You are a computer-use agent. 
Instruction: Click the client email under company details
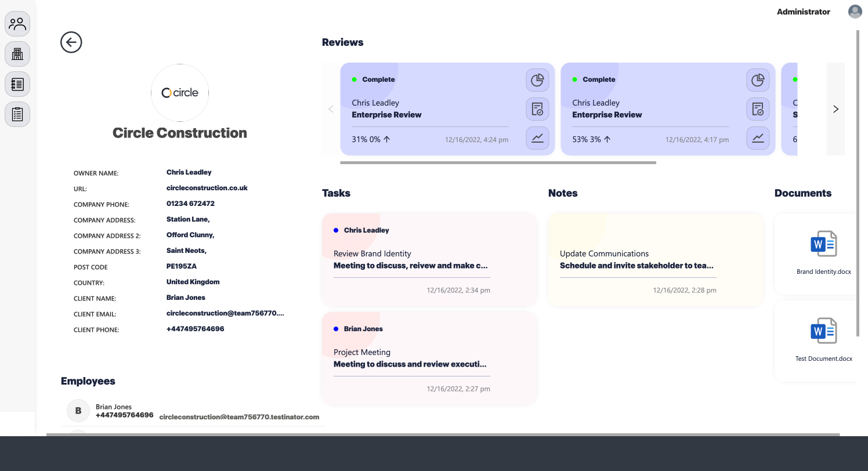click(x=225, y=313)
